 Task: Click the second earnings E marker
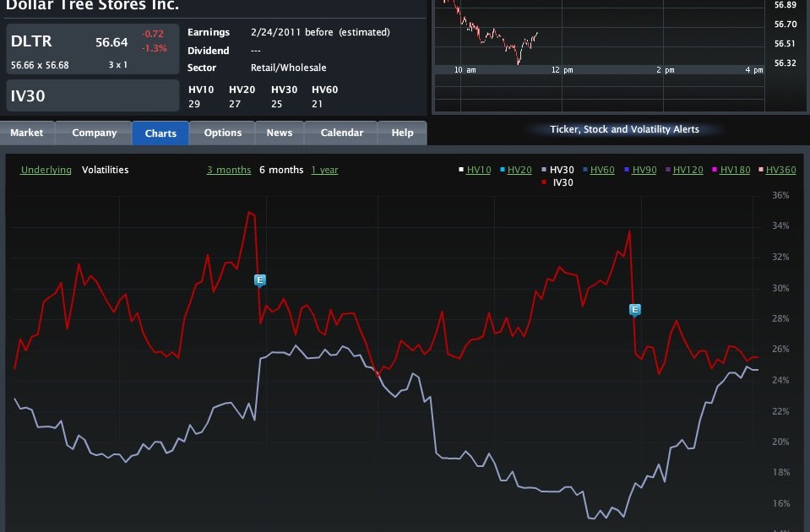pos(635,310)
